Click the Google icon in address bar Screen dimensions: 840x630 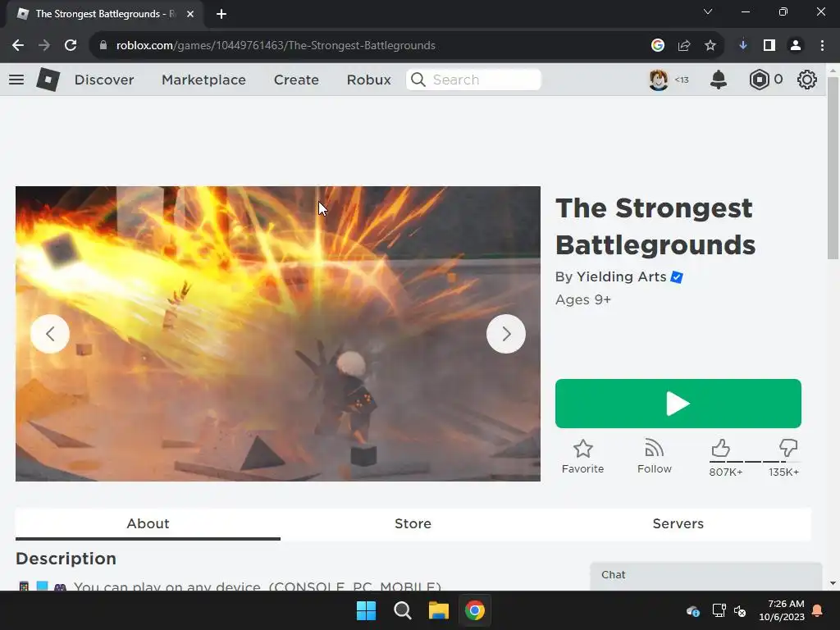coord(658,46)
